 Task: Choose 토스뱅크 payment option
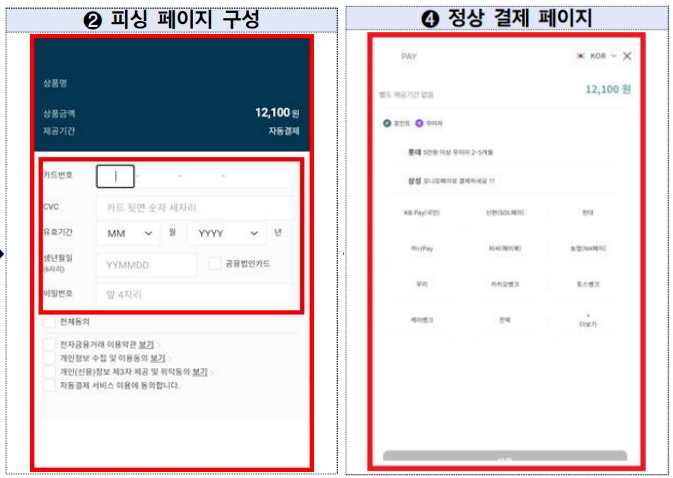588,284
